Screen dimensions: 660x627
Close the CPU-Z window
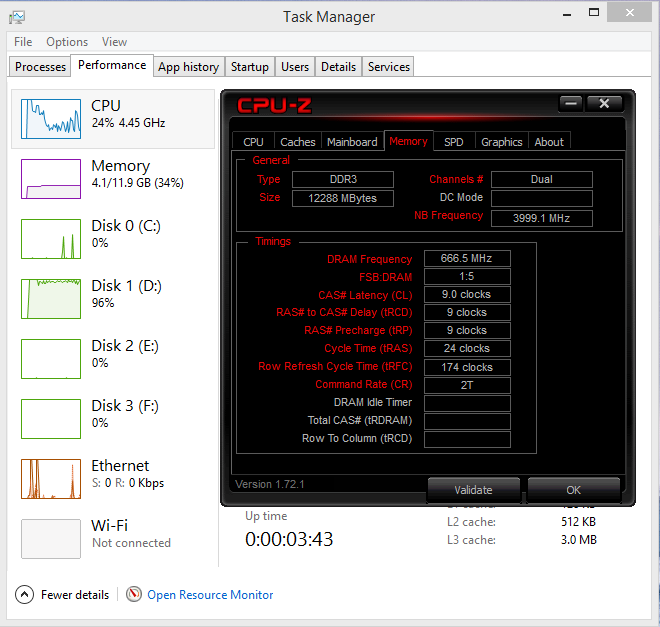click(x=604, y=104)
